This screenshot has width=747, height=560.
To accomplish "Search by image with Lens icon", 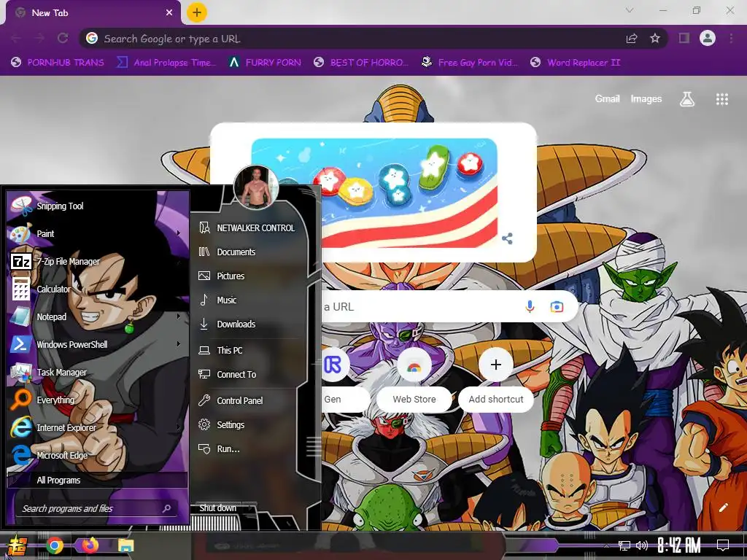I will coord(557,307).
